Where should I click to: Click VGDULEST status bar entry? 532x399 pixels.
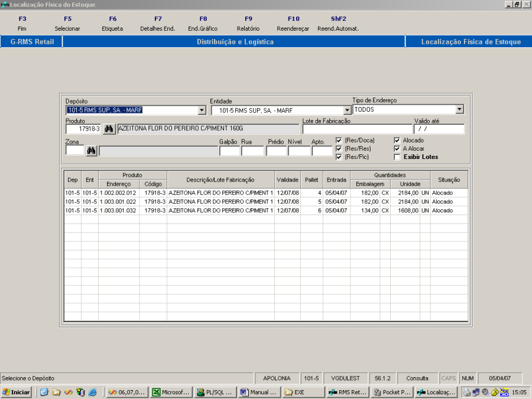click(345, 378)
